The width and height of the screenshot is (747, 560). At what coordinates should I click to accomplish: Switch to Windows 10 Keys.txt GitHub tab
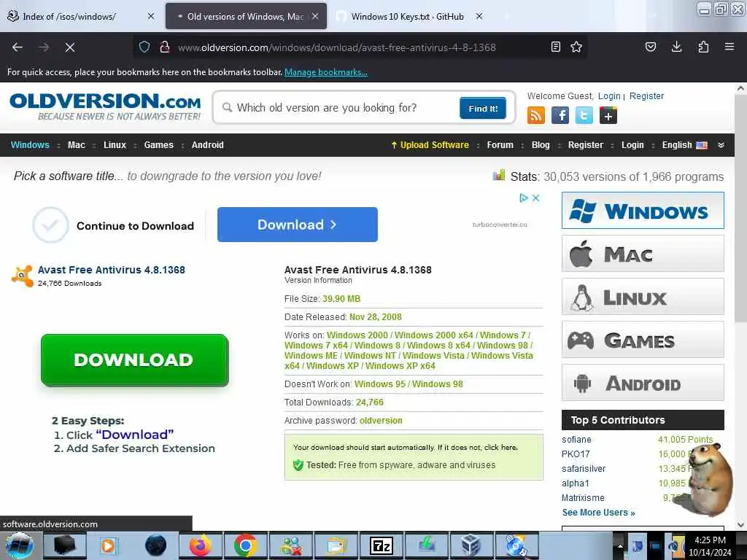(407, 16)
